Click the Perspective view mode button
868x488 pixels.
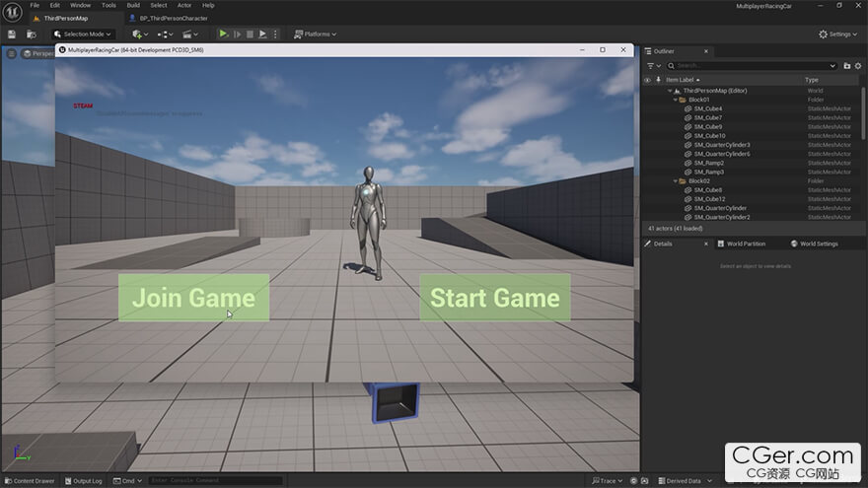coord(37,53)
